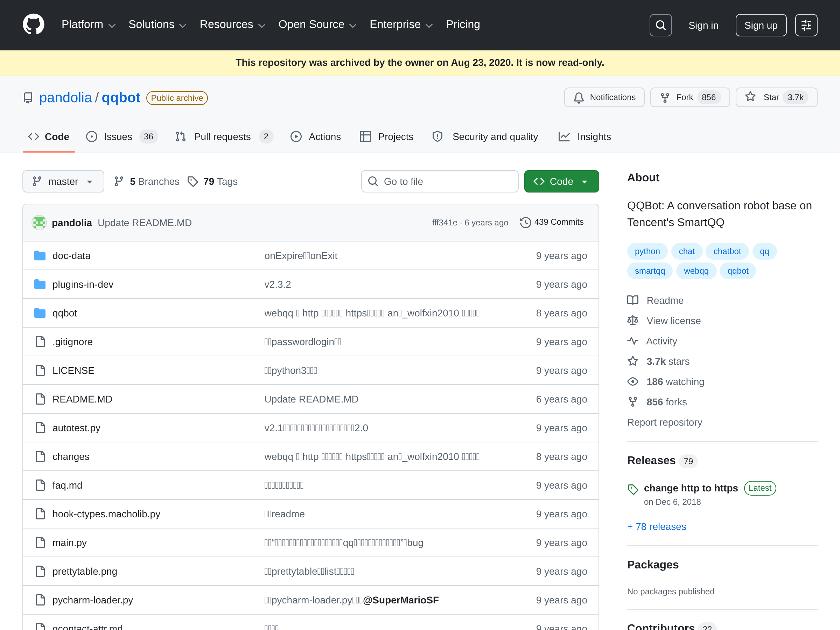Click the appearance settings sliders icon

(x=806, y=25)
